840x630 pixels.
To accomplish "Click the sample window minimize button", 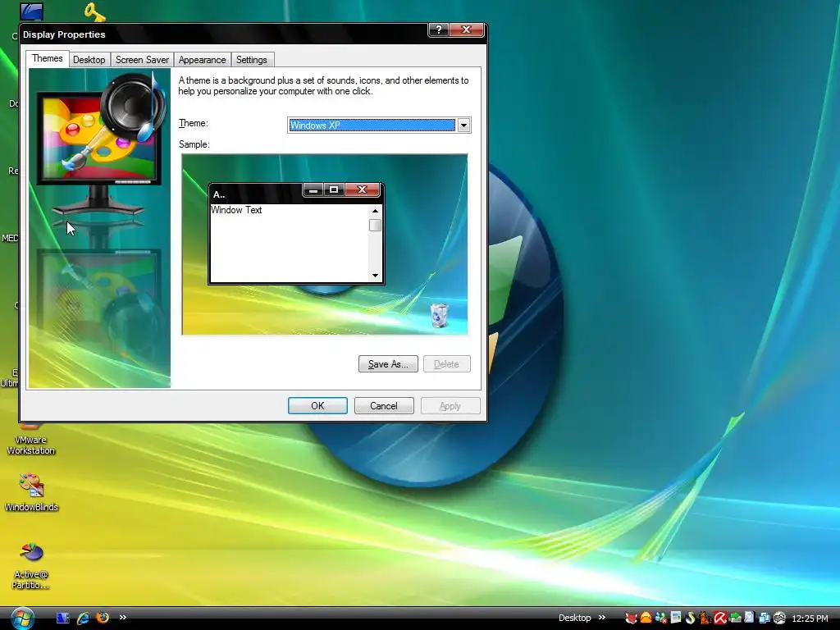I will (313, 189).
